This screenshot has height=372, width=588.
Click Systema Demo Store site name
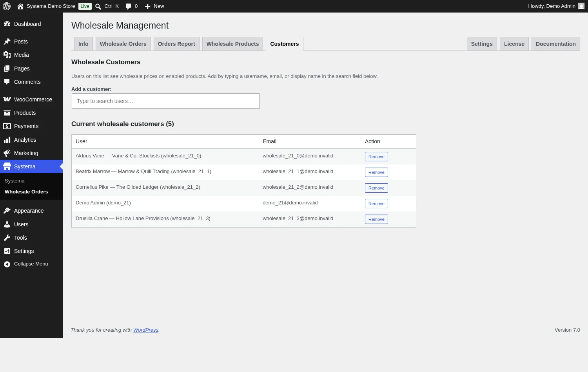pyautogui.click(x=51, y=6)
